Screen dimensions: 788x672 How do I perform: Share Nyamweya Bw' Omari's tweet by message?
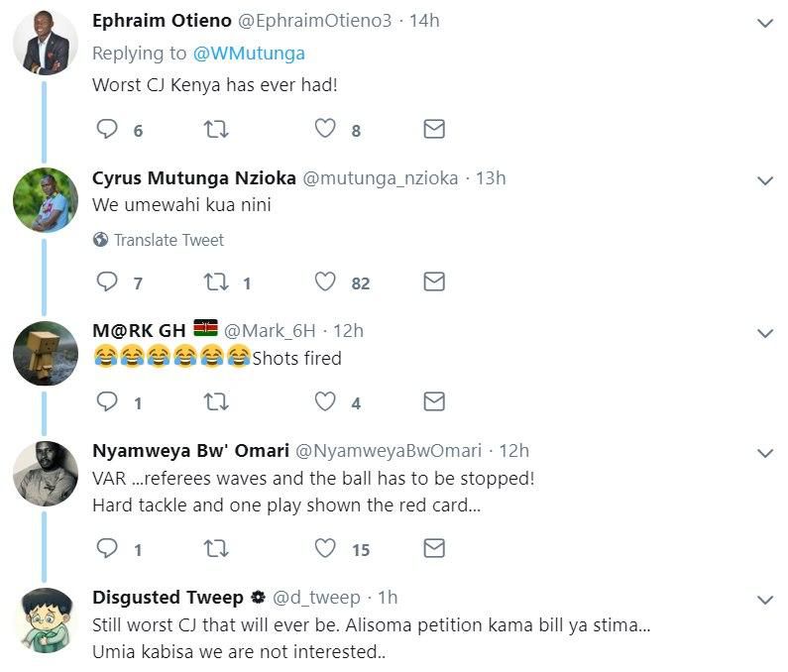(x=434, y=548)
